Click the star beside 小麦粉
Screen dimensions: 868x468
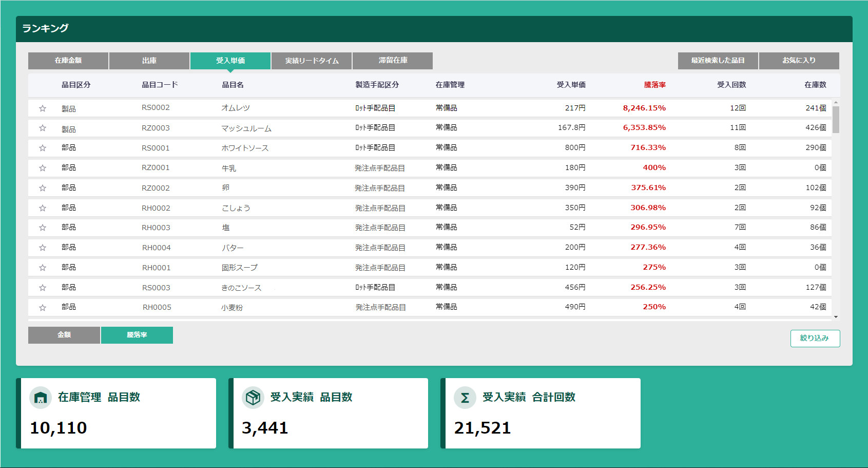tap(43, 307)
